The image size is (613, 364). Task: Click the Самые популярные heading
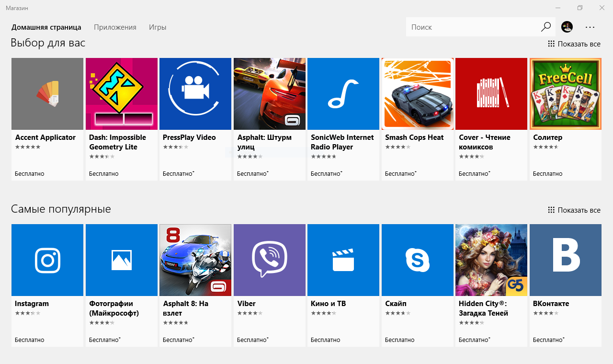[61, 209]
